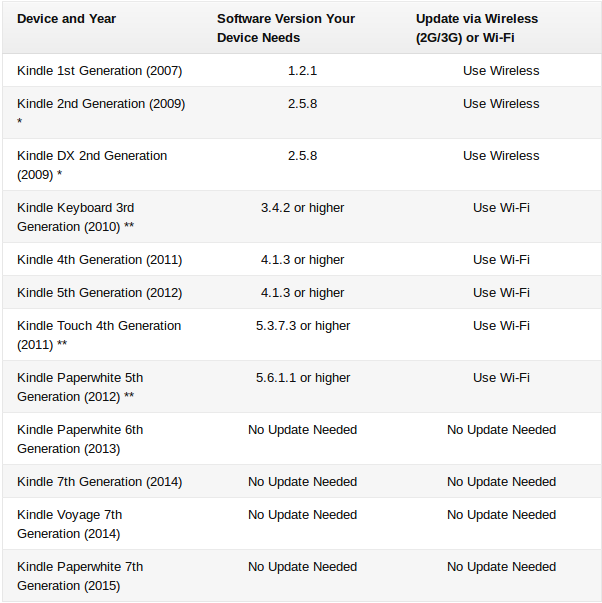
Task: Click the "5.6.1.1 or higher" version text
Action: click(302, 378)
